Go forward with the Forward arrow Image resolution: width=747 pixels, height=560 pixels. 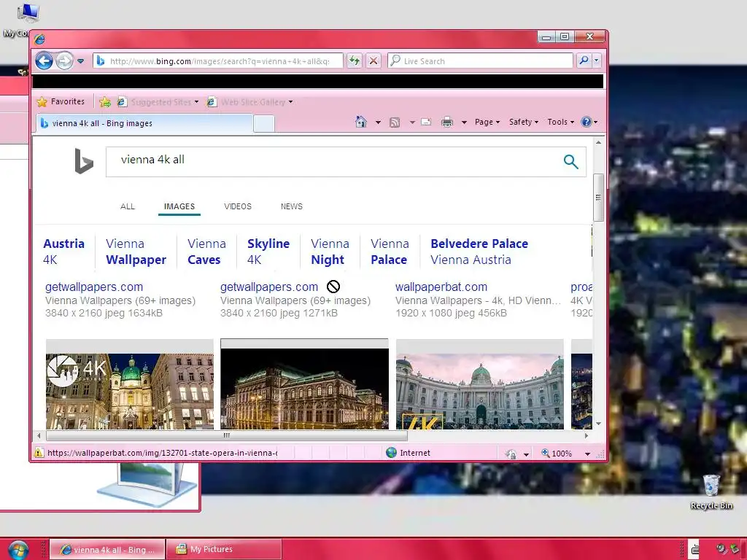click(64, 61)
